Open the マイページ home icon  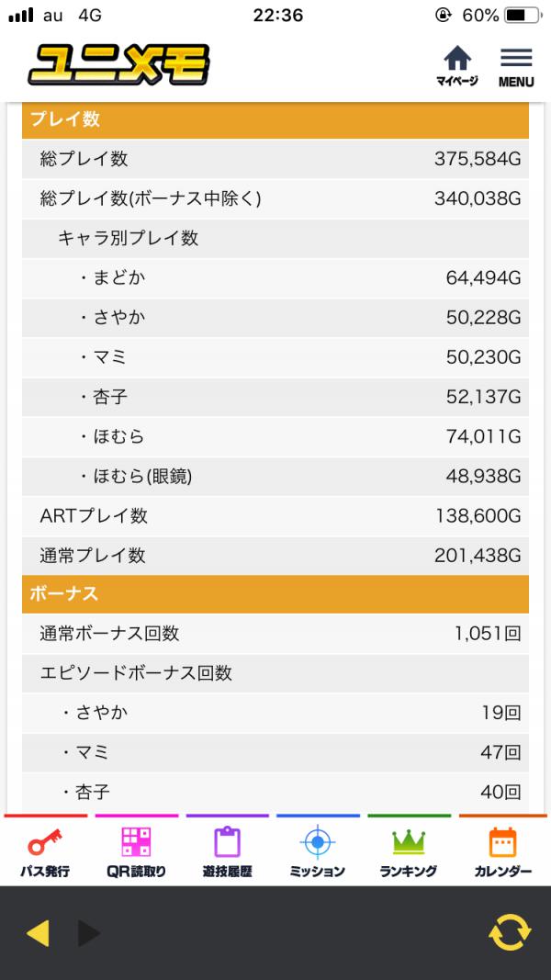tap(456, 66)
